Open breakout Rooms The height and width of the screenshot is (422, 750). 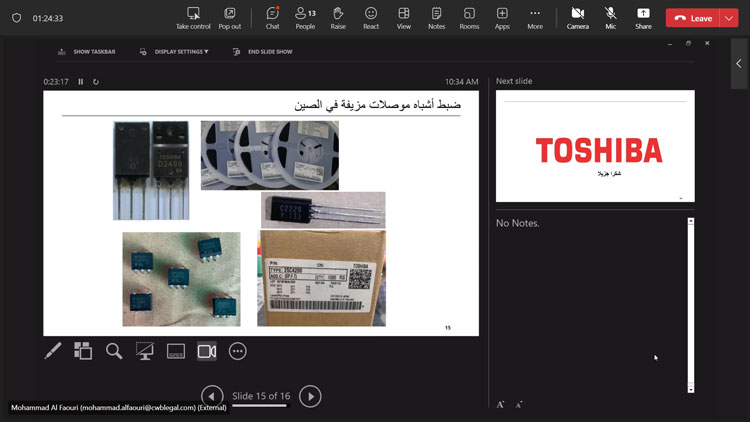[x=469, y=17]
